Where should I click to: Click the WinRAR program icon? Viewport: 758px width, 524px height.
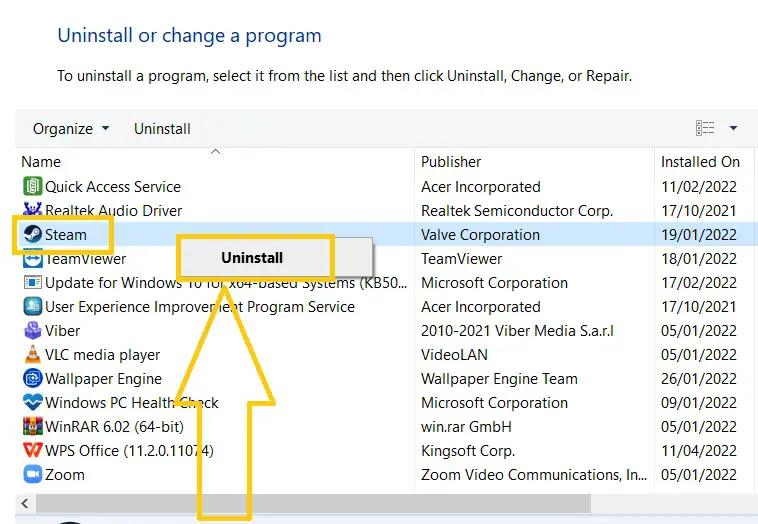coord(32,426)
